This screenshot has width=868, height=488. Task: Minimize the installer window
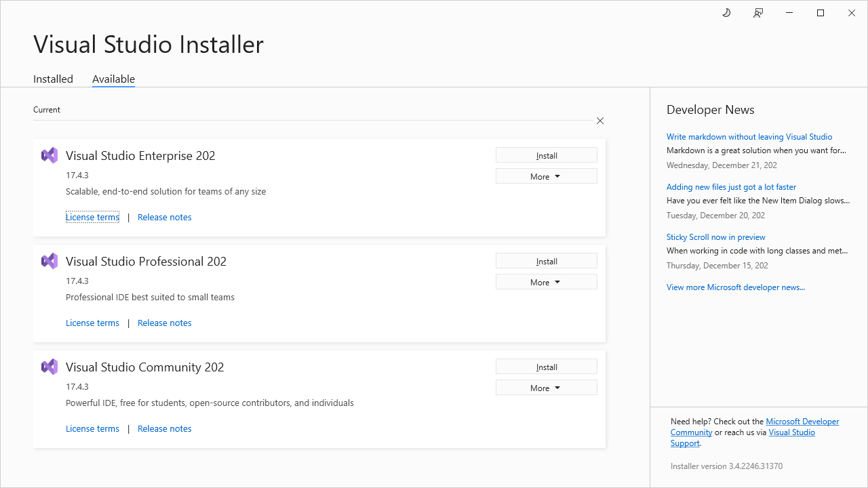(x=789, y=13)
